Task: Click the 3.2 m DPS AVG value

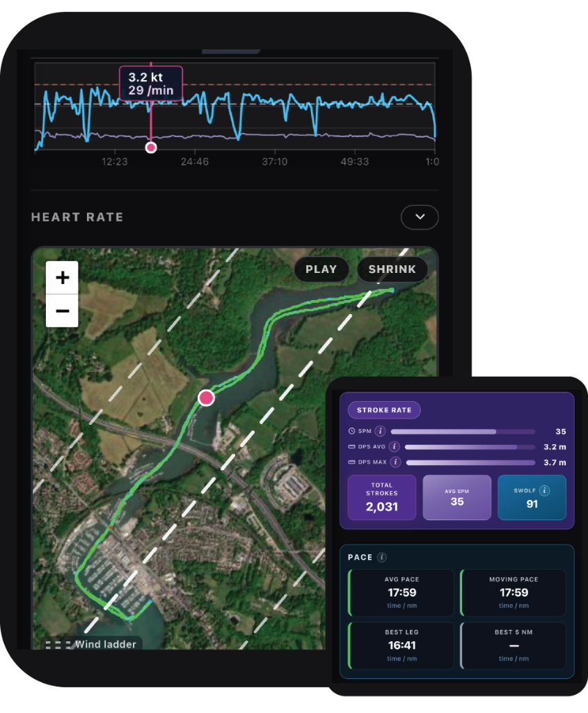Action: [x=555, y=447]
